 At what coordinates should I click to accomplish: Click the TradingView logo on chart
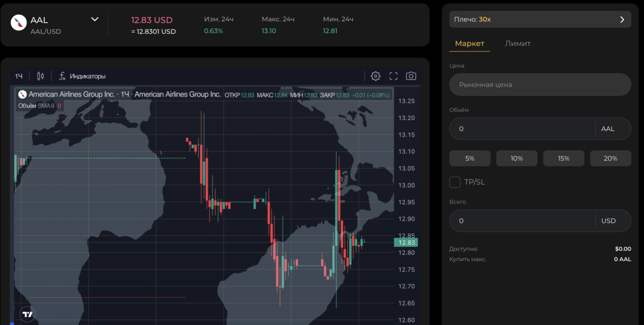(28, 314)
